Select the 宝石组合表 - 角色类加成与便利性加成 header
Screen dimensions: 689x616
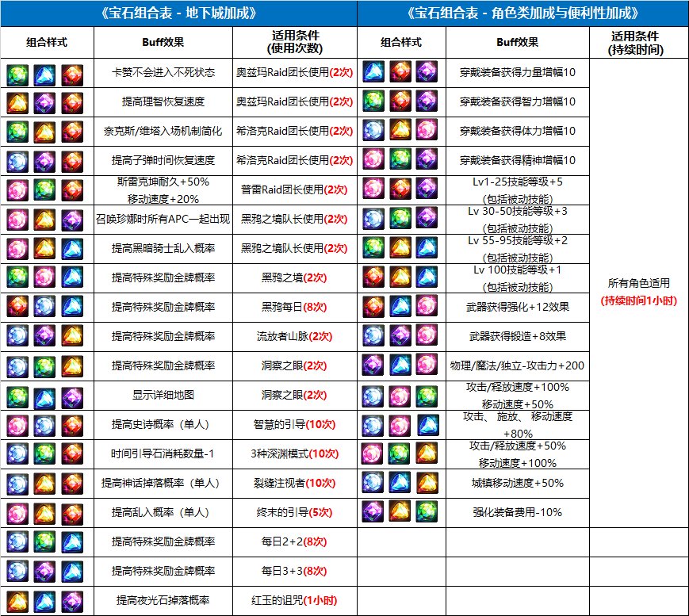522,13
